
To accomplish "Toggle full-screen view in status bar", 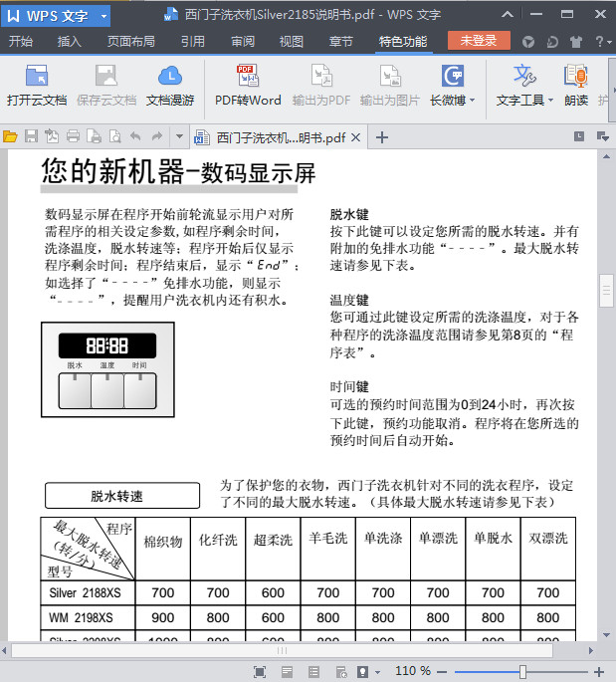I will click(260, 672).
